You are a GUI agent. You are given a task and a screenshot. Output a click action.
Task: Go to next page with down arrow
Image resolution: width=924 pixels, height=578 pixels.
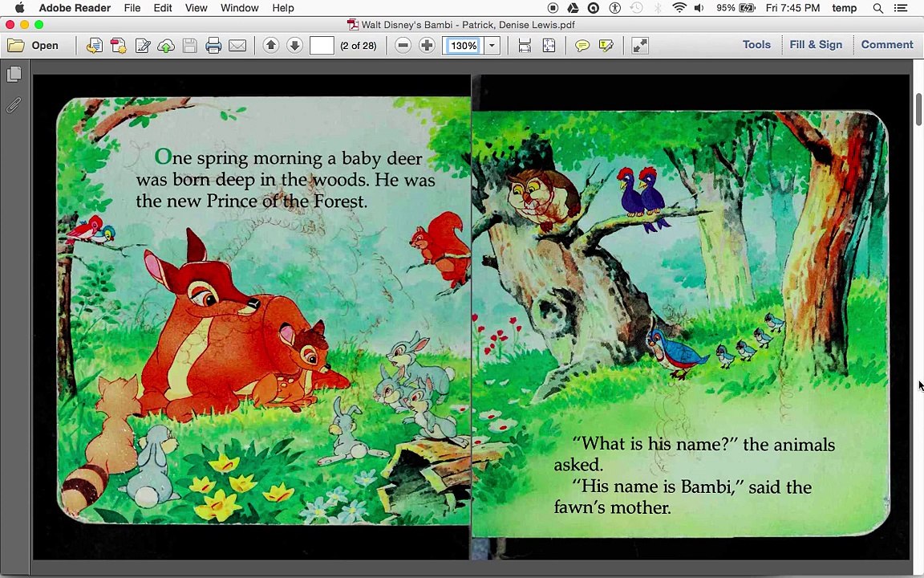(294, 45)
